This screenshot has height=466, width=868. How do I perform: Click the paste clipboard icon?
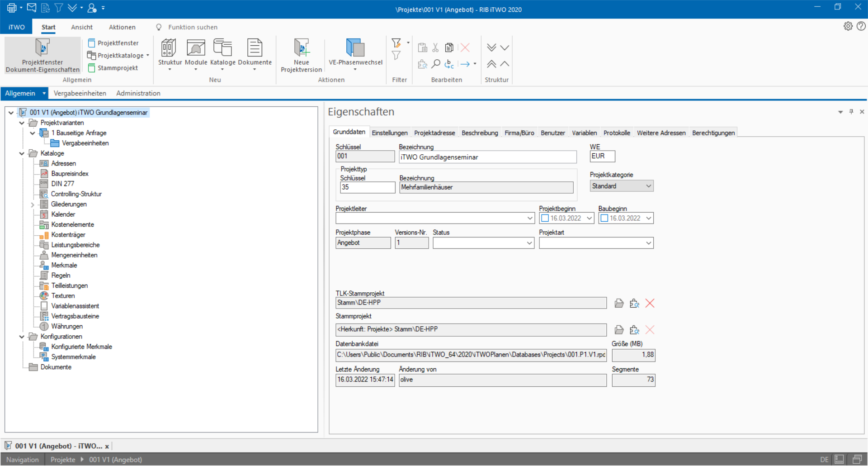[x=423, y=48]
